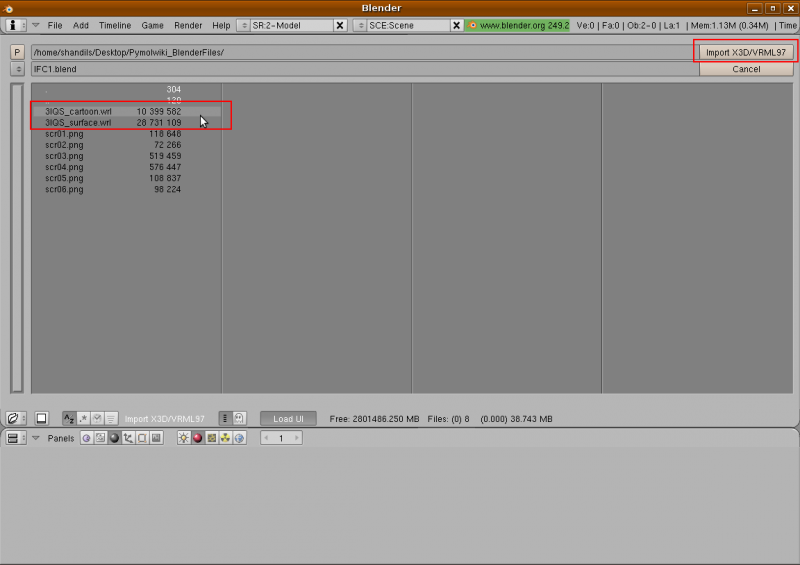Select the Object context panel icon
The height and width of the screenshot is (565, 800).
[x=128, y=438]
